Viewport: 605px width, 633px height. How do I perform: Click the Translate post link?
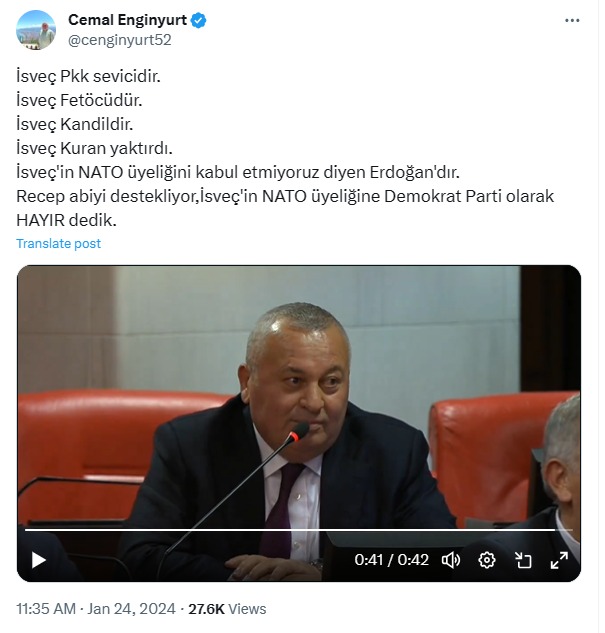coord(59,243)
